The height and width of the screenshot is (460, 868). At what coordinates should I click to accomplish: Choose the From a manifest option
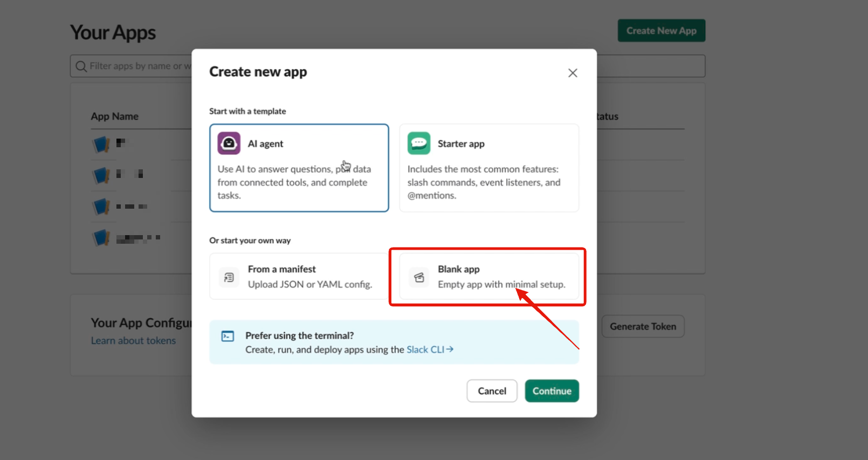[299, 277]
